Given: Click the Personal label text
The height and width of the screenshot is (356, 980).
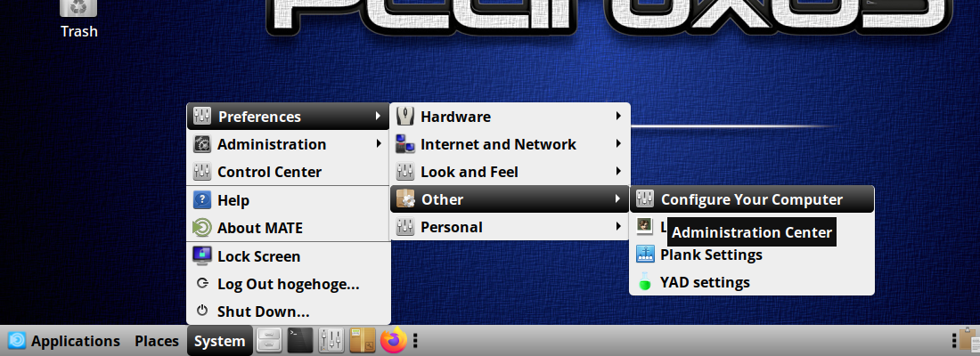Looking at the screenshot, I should click(452, 227).
